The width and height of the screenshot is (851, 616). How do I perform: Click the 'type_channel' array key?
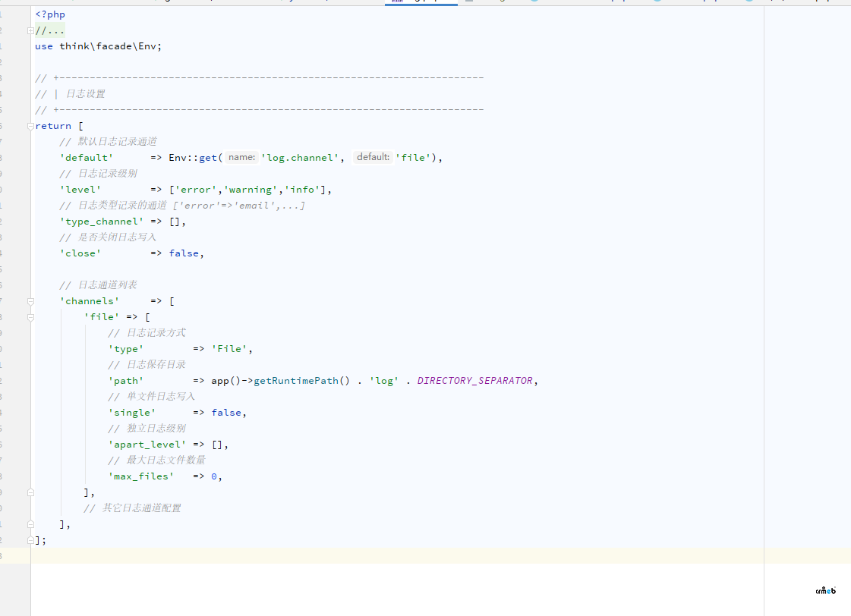tap(101, 222)
